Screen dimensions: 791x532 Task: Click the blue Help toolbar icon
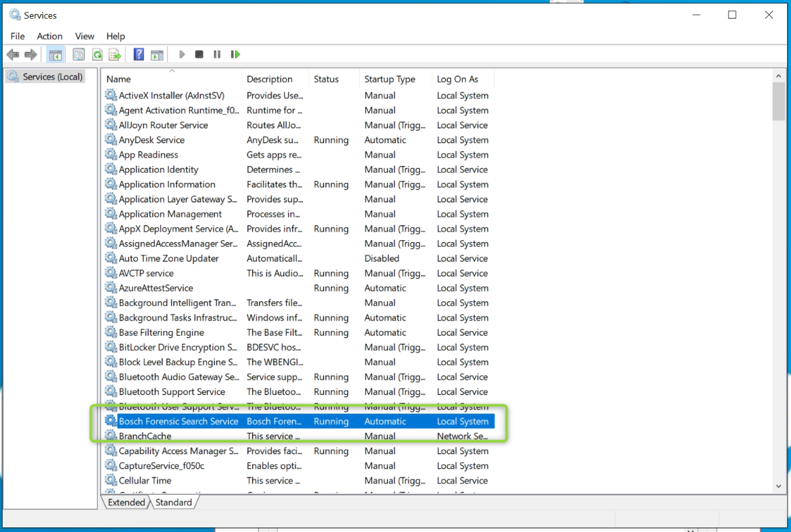(139, 55)
